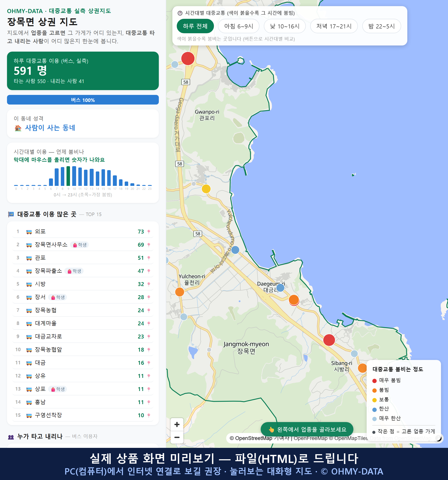The height and width of the screenshot is (480, 448).
Task: Click the 학생 badge in the 상포 row
Action: pyautogui.click(x=58, y=389)
